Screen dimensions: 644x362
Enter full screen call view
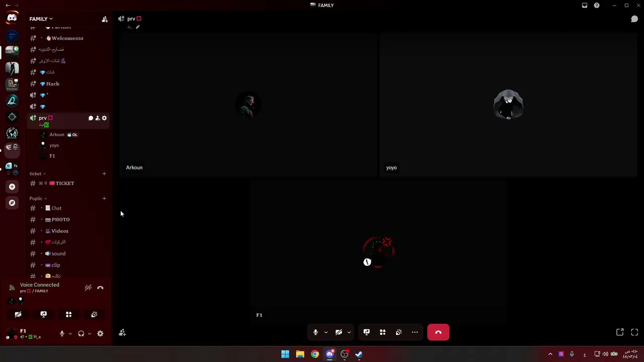634,332
